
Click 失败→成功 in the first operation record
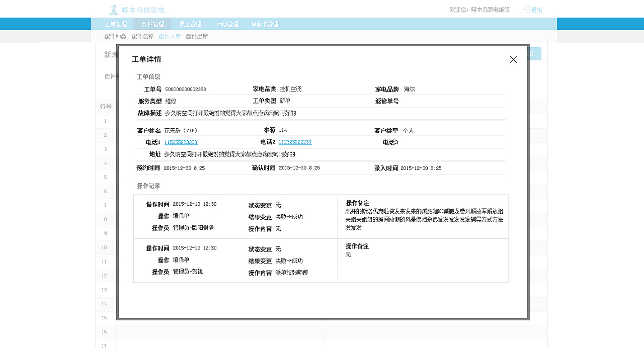(289, 217)
